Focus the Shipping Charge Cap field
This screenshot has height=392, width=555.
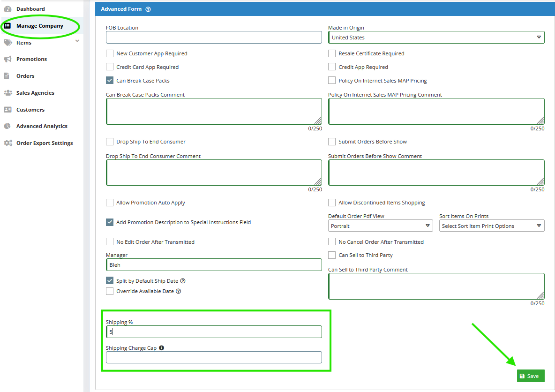214,357
